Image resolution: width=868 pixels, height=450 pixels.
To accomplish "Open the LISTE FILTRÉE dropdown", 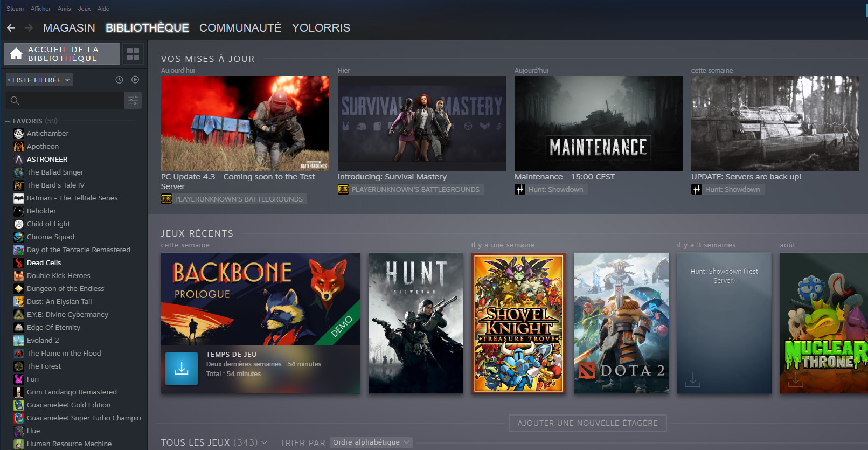I will 39,80.
